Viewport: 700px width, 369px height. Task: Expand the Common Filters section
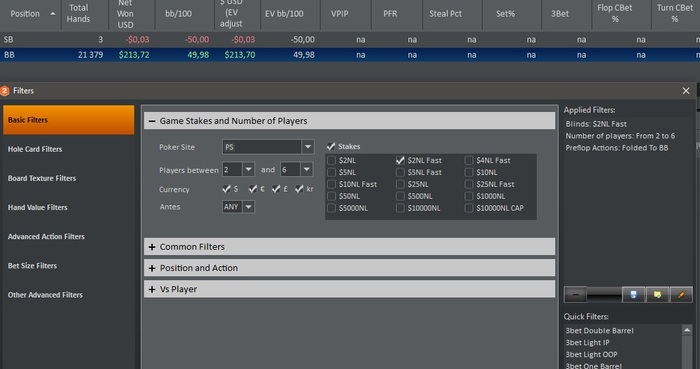pos(152,247)
